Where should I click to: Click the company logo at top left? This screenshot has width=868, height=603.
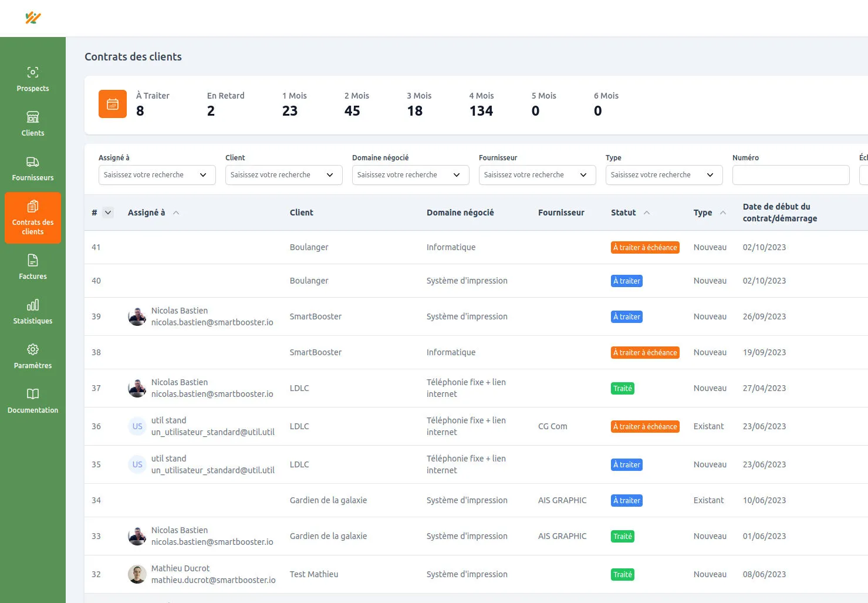pos(33,18)
